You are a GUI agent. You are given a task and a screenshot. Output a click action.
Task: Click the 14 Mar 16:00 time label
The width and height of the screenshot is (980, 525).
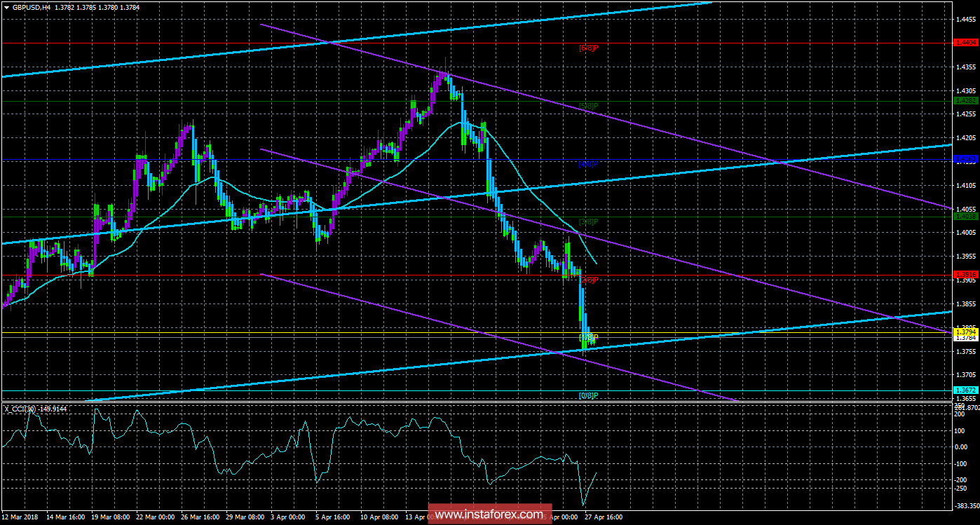coord(65,517)
